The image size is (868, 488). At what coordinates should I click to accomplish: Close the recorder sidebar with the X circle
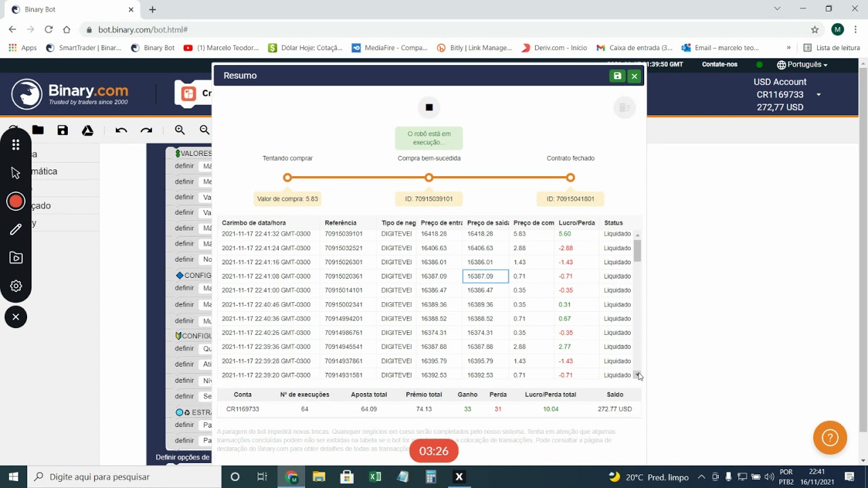(16, 317)
